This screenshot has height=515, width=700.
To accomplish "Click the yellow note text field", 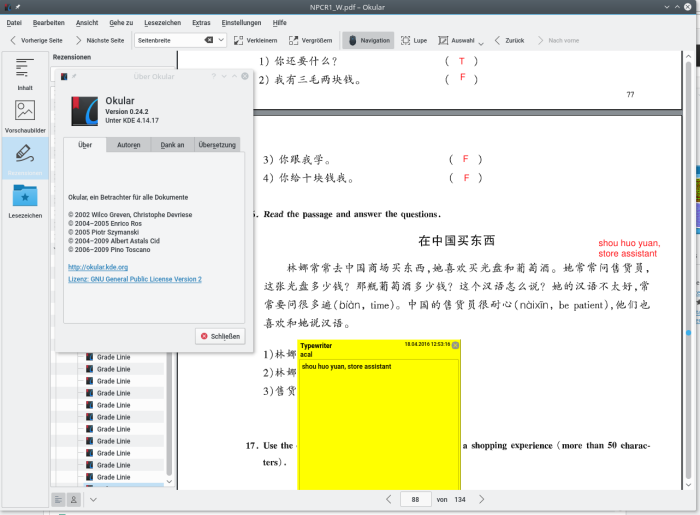I will tap(379, 424).
